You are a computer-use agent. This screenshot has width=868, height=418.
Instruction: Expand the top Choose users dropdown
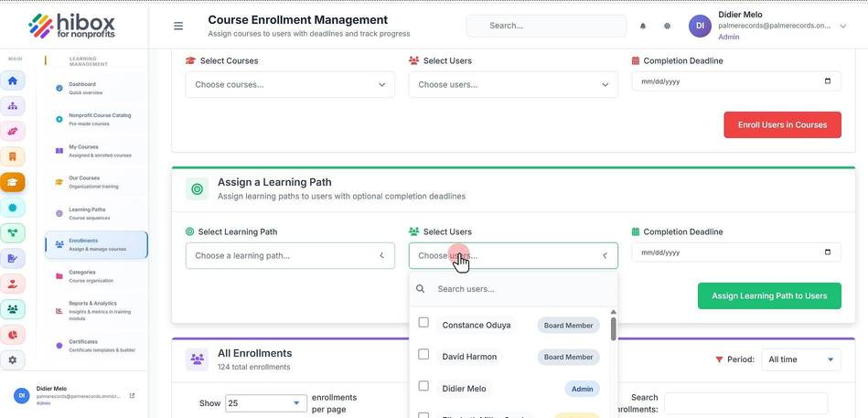pyautogui.click(x=513, y=85)
